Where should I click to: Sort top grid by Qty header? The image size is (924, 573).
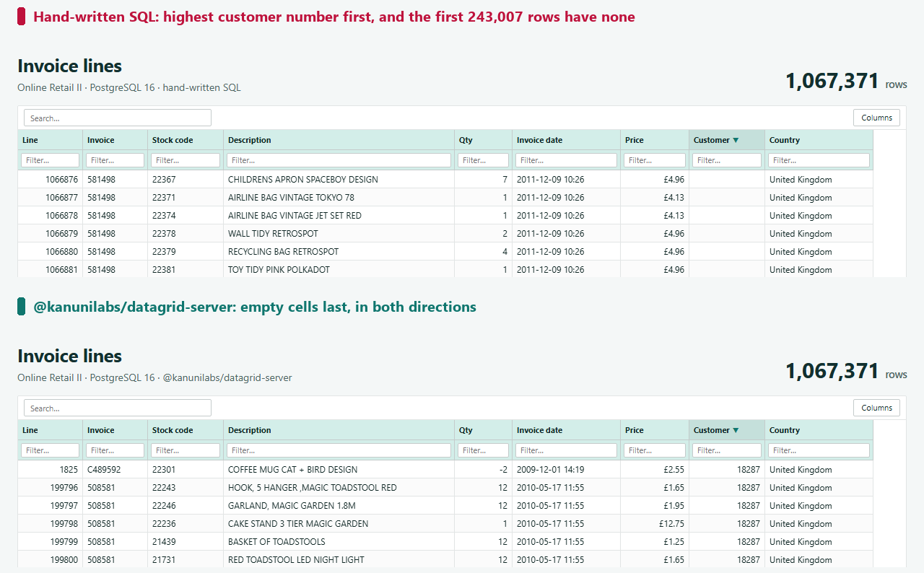484,140
